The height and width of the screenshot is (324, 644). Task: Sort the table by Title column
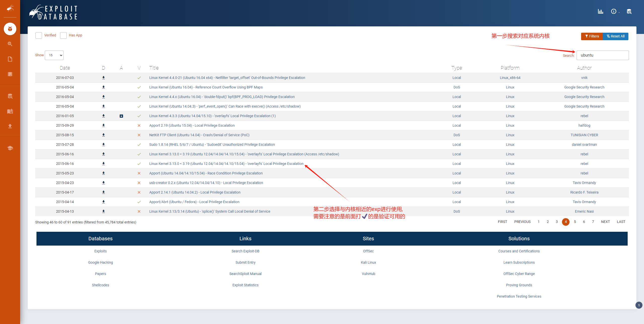click(154, 68)
